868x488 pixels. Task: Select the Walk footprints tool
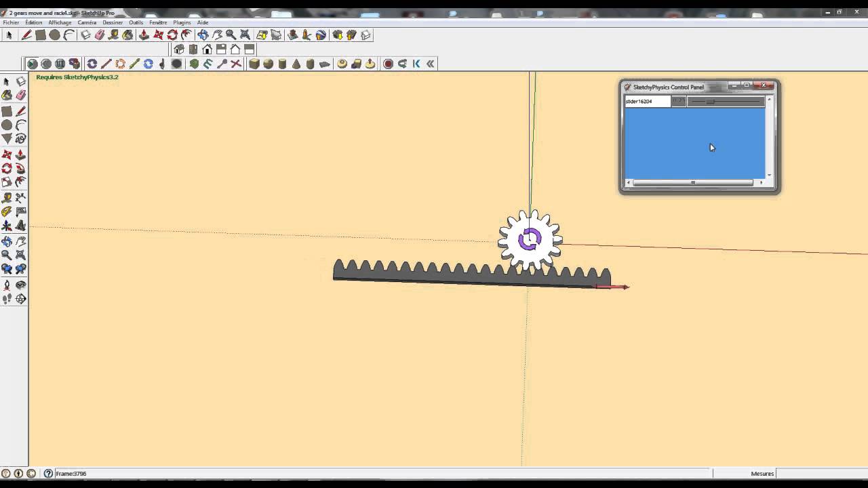pyautogui.click(x=7, y=298)
